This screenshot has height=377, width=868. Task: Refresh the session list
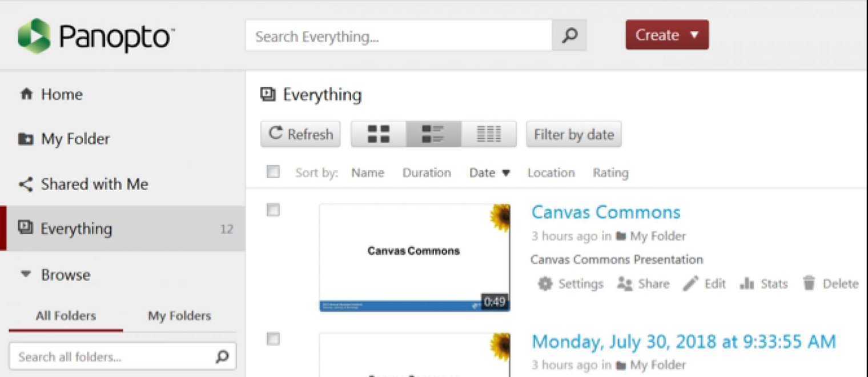[300, 134]
